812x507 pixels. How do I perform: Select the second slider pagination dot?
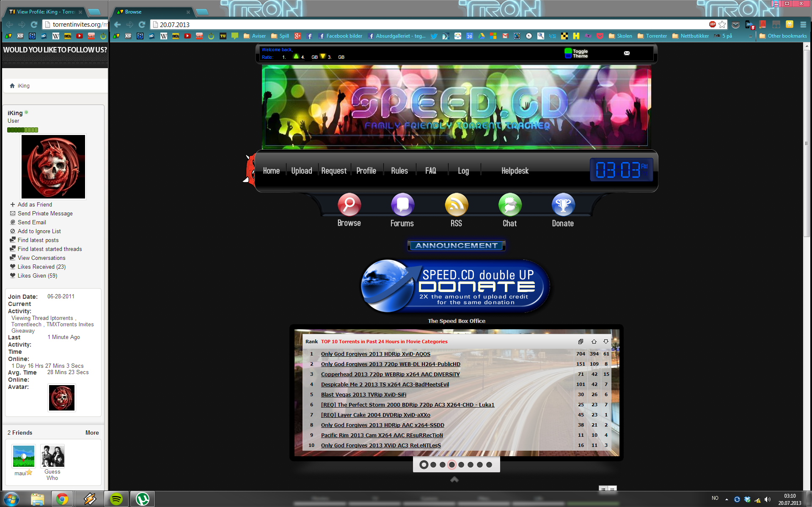click(433, 465)
